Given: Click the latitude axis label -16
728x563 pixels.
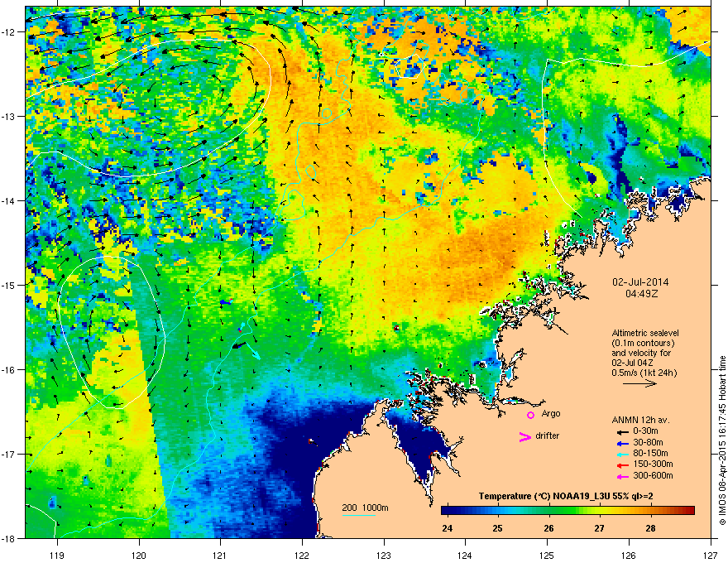Looking at the screenshot, I should point(8,370).
